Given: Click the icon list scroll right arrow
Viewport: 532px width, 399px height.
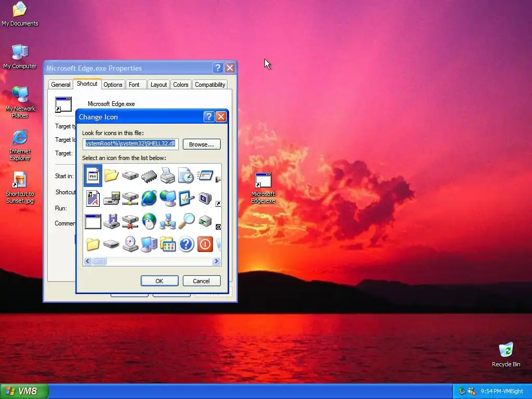Looking at the screenshot, I should 216,261.
